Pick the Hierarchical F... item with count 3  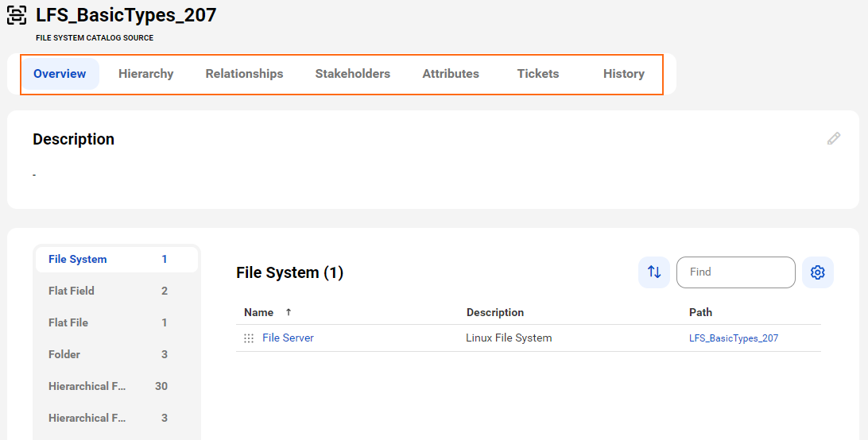pyautogui.click(x=117, y=418)
